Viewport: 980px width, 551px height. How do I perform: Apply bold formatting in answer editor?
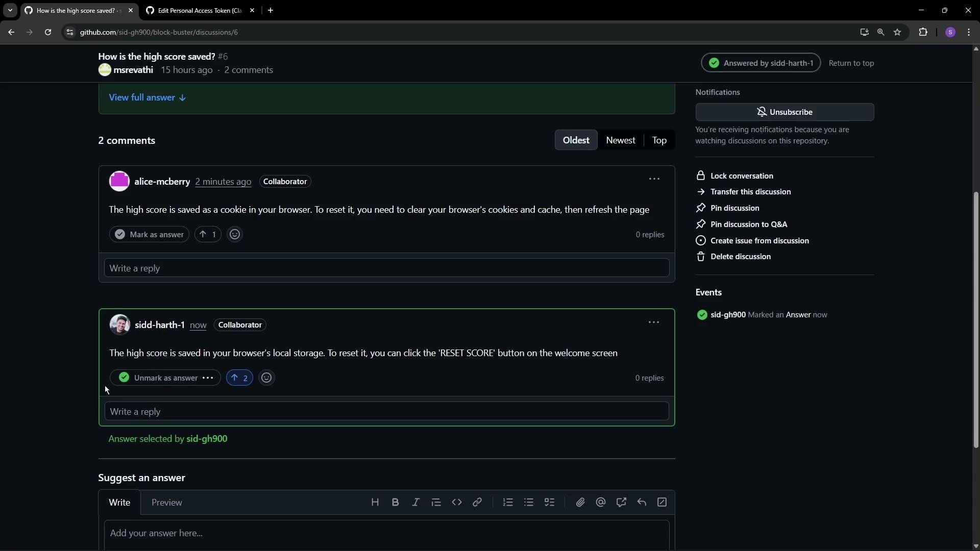(x=396, y=503)
